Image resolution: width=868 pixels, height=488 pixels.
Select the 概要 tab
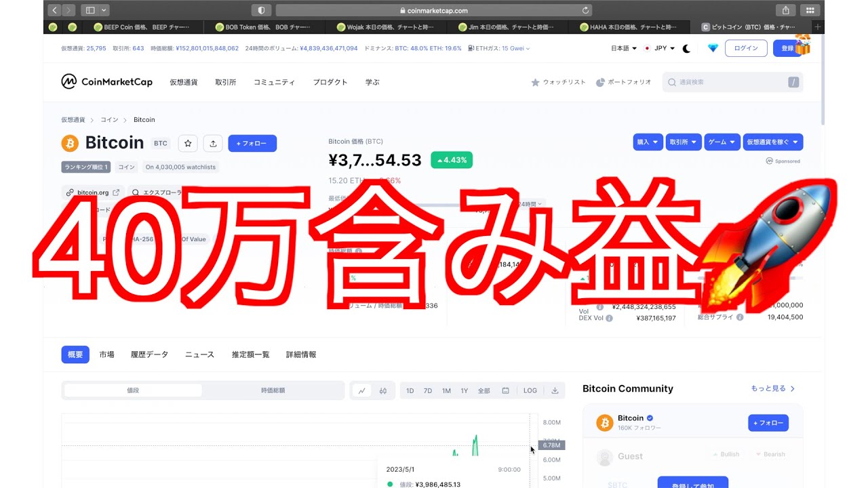pyautogui.click(x=75, y=354)
